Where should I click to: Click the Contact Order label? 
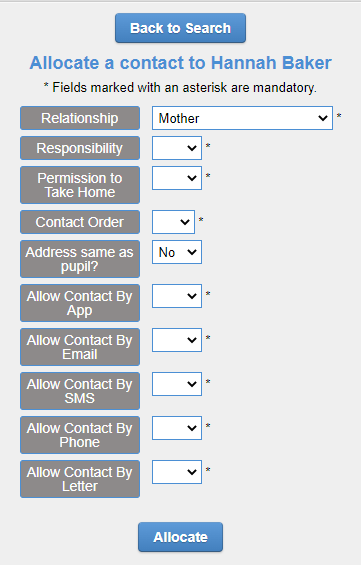click(x=80, y=222)
